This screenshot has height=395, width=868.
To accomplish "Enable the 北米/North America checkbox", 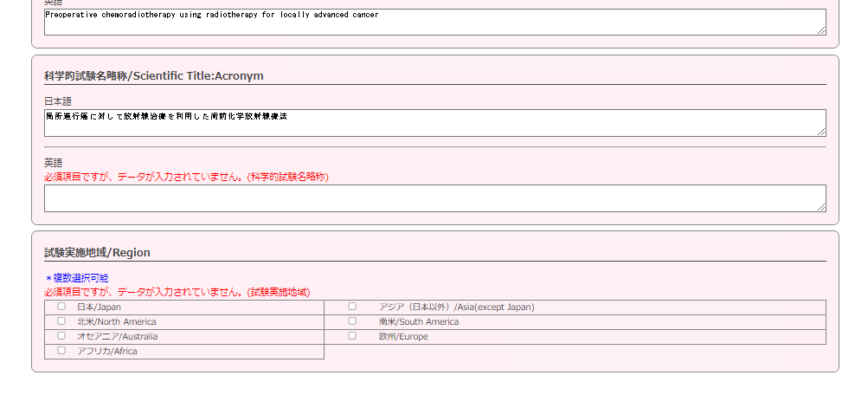I will pos(61,321).
